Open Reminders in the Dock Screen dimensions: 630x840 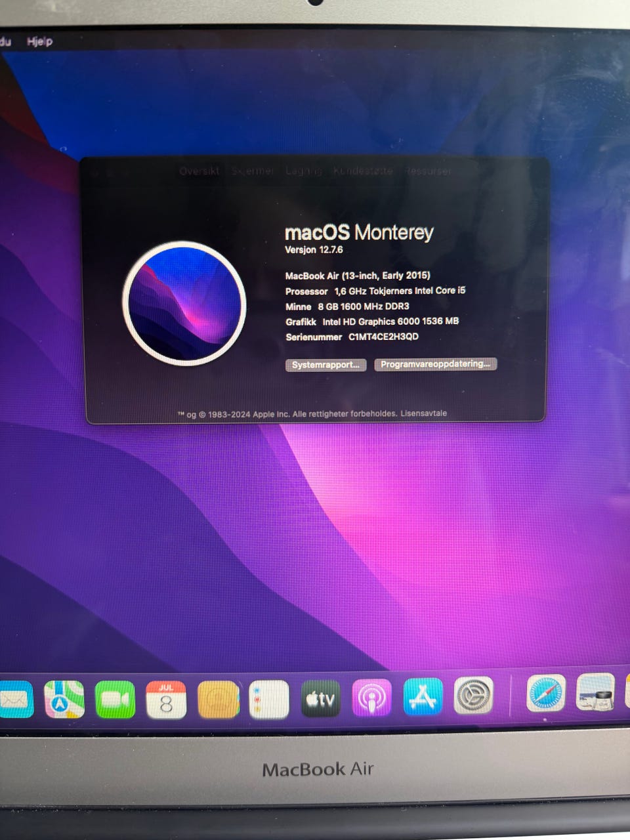pos(269,700)
